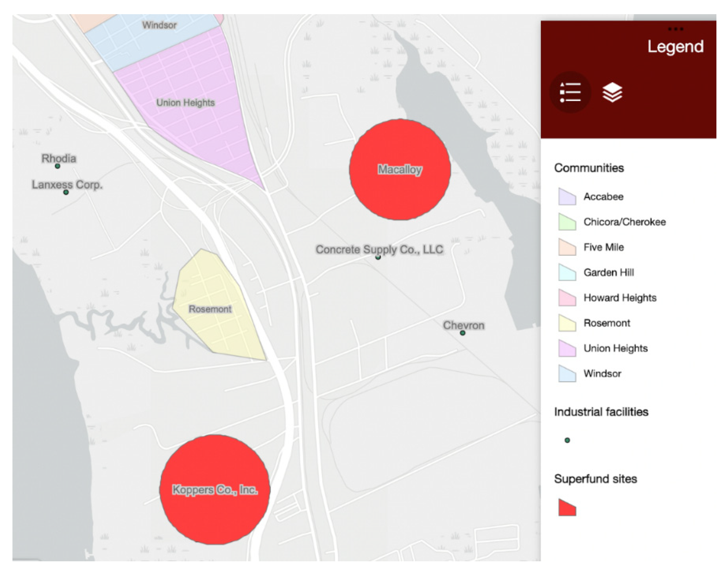Click the Five Mile legend entry
Viewport: 728px width, 572px height.
click(604, 247)
